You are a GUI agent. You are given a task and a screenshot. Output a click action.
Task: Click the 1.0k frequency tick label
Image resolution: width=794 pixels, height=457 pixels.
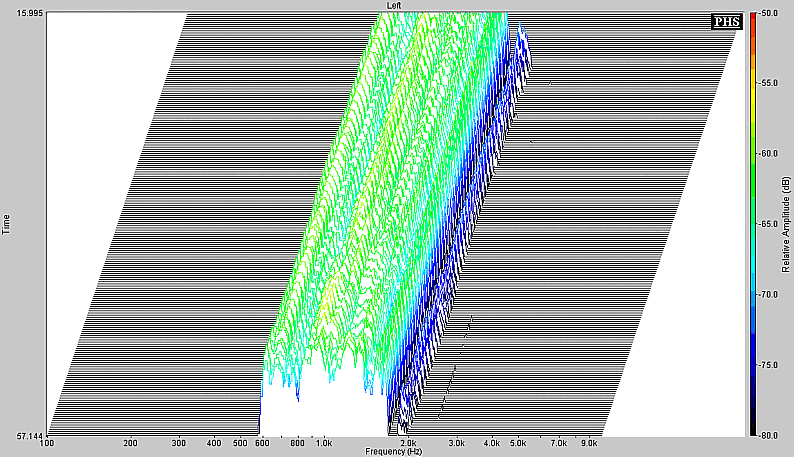coord(322,442)
